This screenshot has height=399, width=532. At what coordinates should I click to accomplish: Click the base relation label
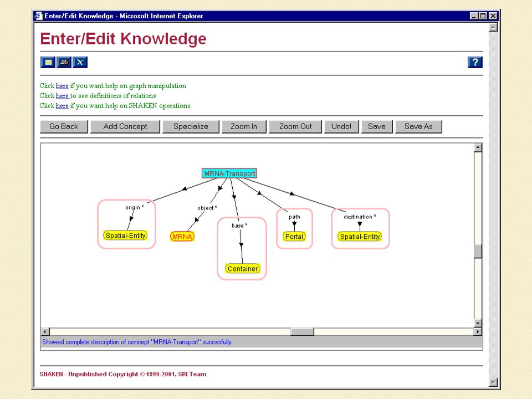click(x=239, y=226)
